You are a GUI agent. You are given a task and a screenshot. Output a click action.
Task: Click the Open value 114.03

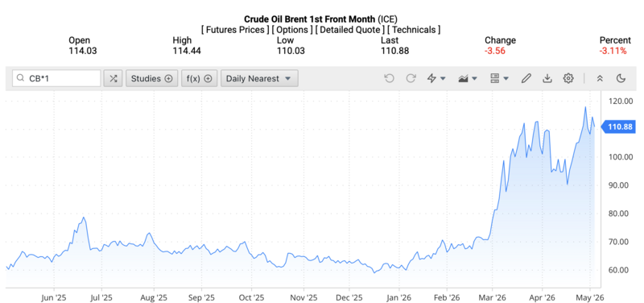pos(83,51)
